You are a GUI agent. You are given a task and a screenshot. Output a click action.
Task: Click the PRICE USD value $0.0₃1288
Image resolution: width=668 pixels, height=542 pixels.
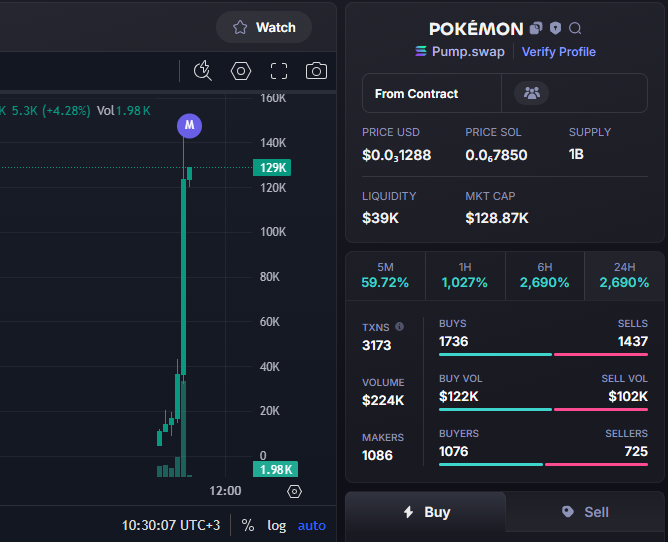coord(396,155)
